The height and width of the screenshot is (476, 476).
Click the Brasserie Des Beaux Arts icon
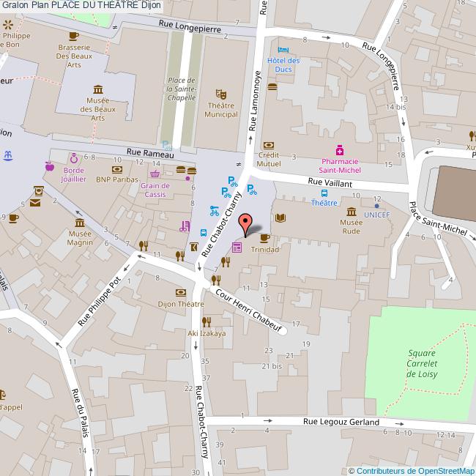tap(72, 35)
